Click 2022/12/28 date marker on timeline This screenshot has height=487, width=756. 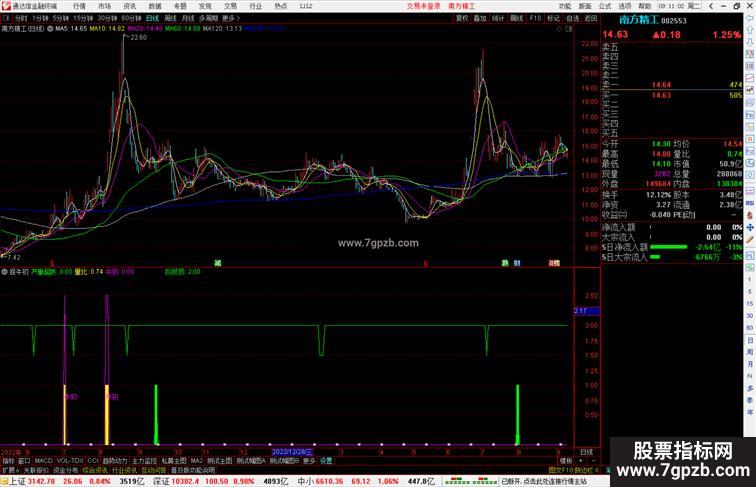[292, 452]
